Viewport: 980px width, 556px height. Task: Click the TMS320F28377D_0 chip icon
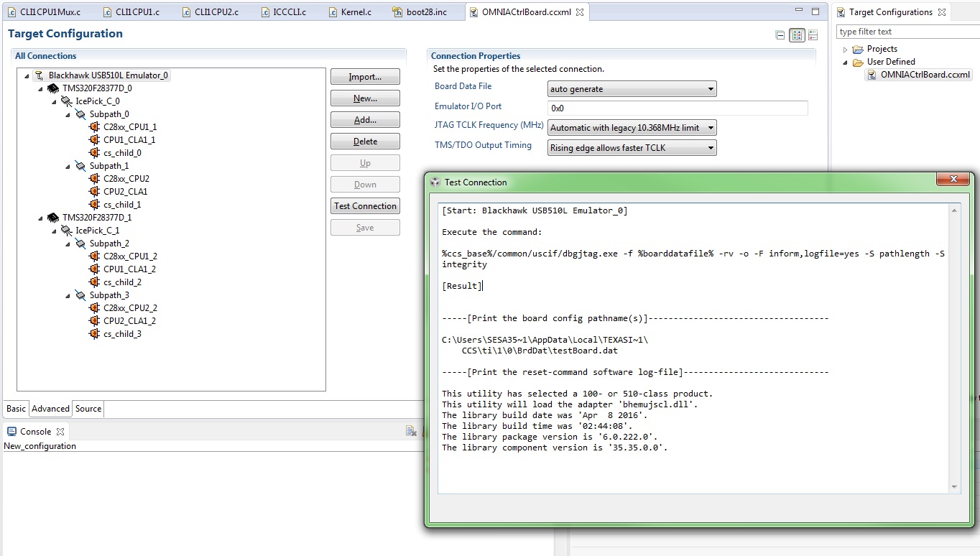(x=53, y=88)
